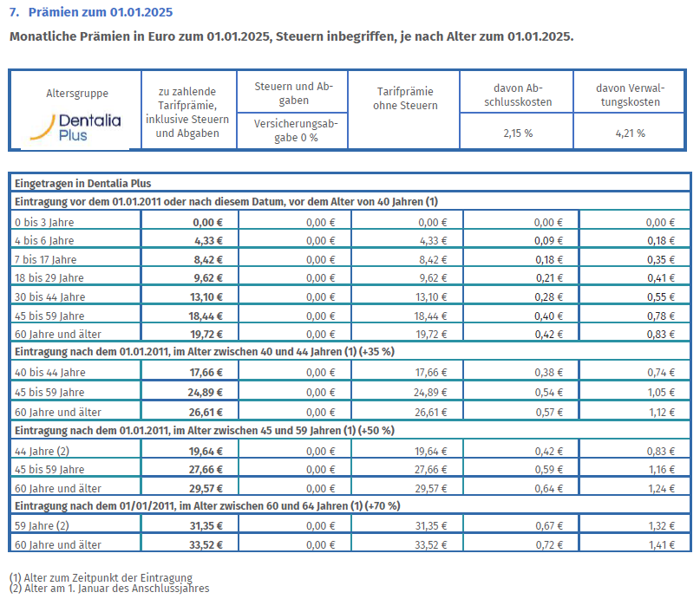Click subtitle 'Monatliche Prämien in Euro zum 01.01.2025'
The image size is (700, 599).
pyautogui.click(x=141, y=36)
